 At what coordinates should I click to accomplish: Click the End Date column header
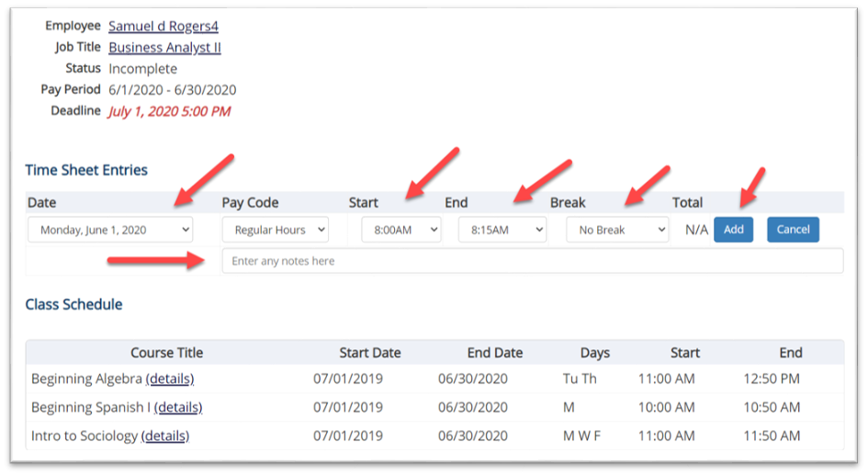(x=494, y=353)
